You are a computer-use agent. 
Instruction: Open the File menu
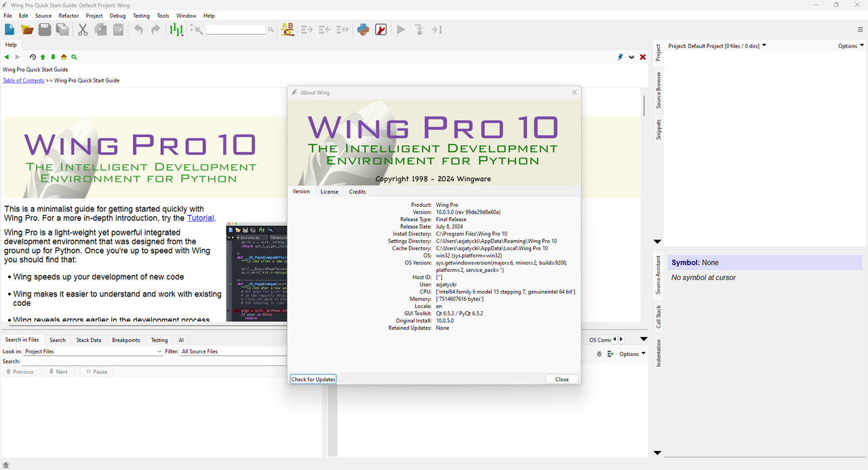[x=7, y=16]
